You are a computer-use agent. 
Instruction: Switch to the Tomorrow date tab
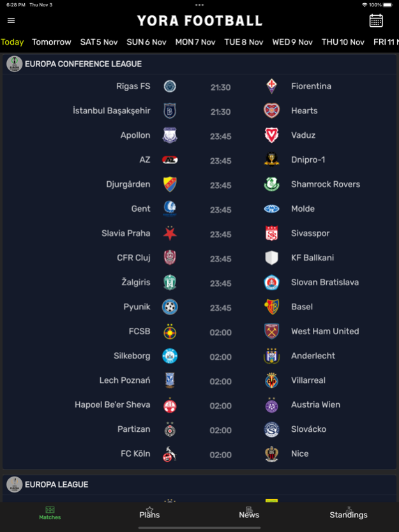pyautogui.click(x=52, y=42)
